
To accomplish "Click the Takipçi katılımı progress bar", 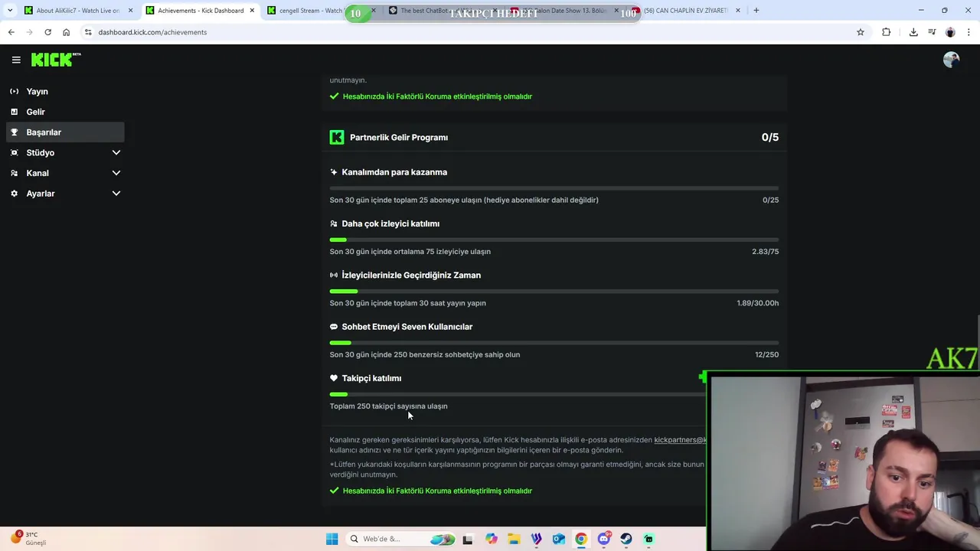I will coord(518,394).
